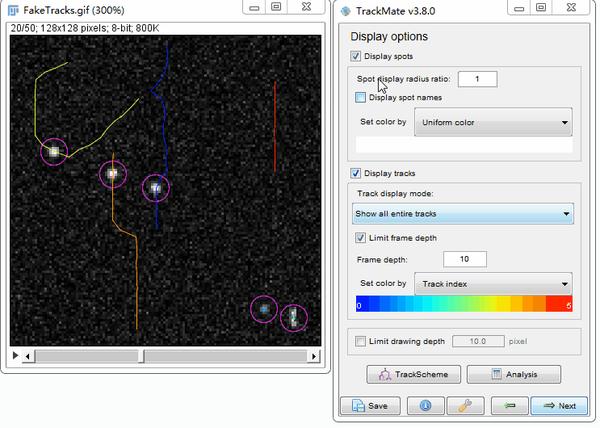Click the scrollbar right arrow of FakeTracks
Image resolution: width=600 pixels, height=428 pixels.
click(x=314, y=356)
